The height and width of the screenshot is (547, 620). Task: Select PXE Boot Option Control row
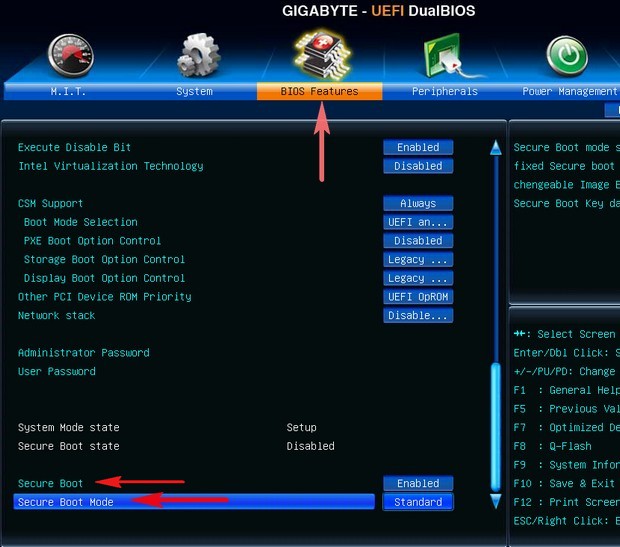(92, 241)
